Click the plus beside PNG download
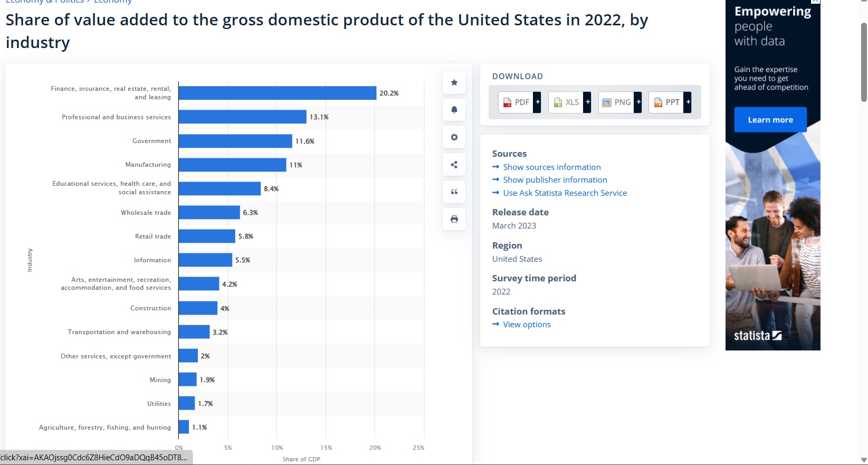 point(638,102)
